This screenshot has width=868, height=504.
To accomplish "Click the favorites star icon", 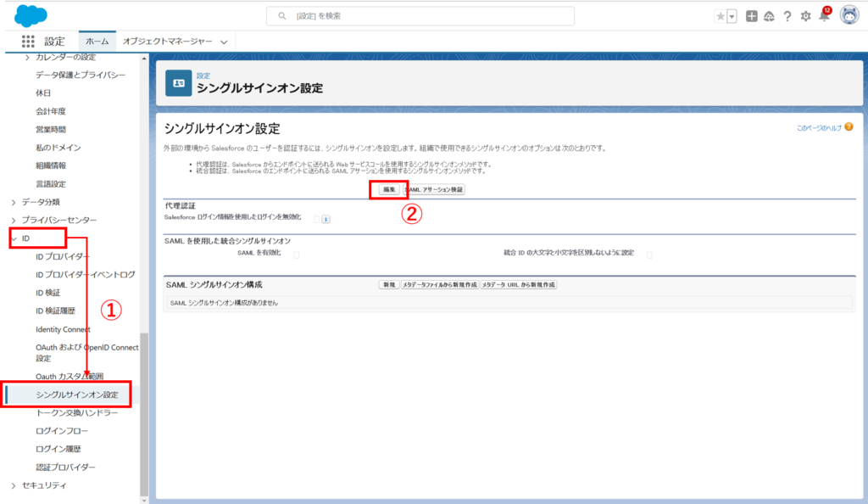I will (x=721, y=17).
